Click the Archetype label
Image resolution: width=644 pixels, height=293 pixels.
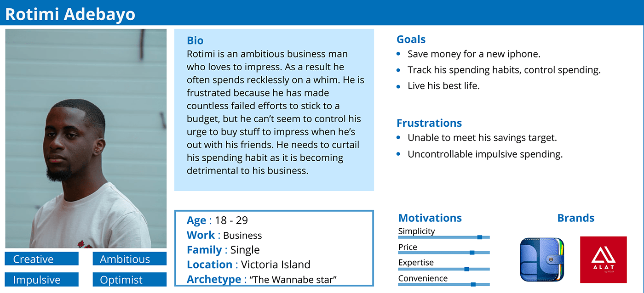[214, 279]
